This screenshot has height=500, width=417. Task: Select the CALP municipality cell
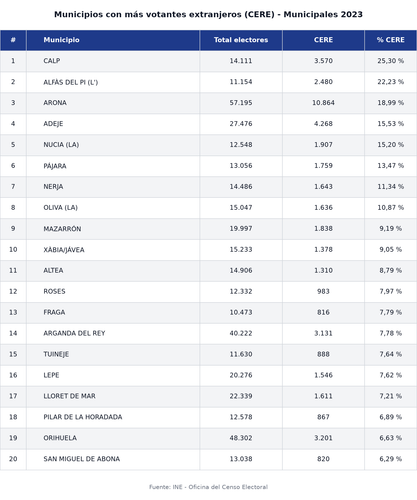click(x=113, y=61)
